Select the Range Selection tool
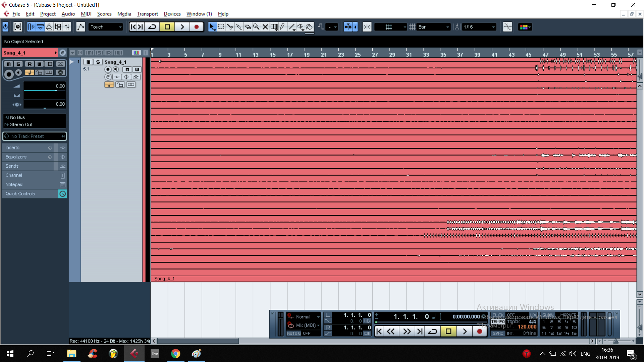This screenshot has height=362, width=644. click(x=221, y=27)
